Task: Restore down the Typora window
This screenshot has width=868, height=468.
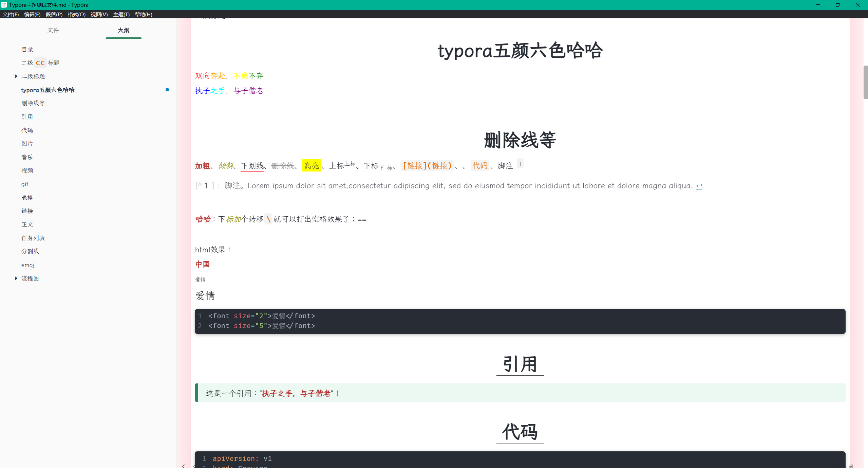Action: [x=838, y=5]
